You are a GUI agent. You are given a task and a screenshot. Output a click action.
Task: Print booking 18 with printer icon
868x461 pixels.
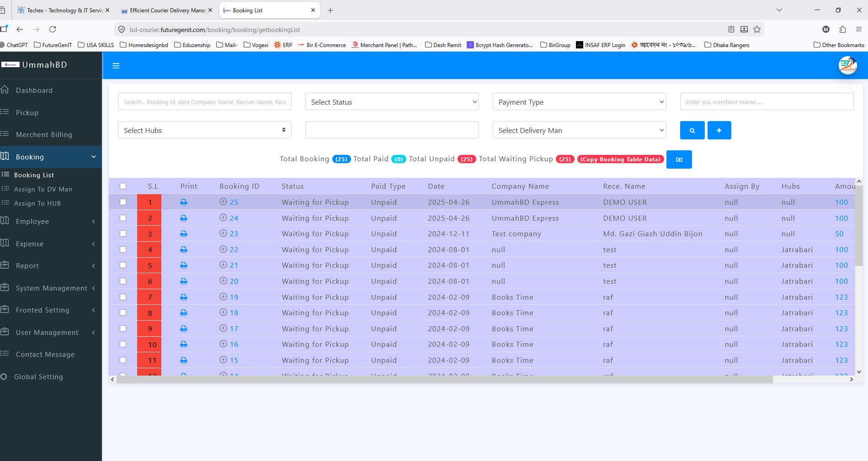pos(184,313)
